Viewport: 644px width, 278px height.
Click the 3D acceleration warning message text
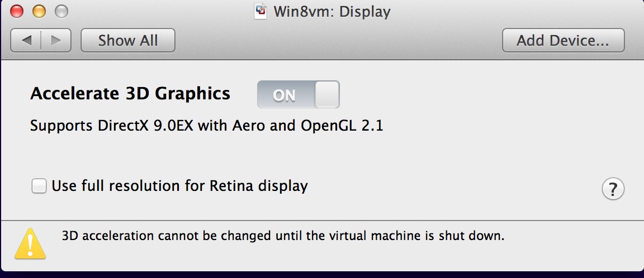(x=283, y=236)
